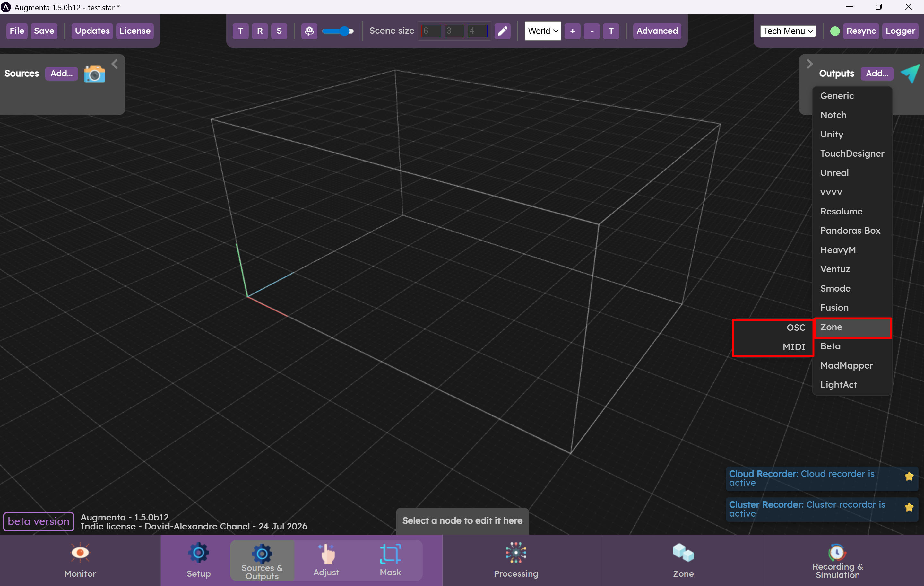Click the red scene size X field
Viewport: 924px width, 586px height.
pyautogui.click(x=430, y=31)
